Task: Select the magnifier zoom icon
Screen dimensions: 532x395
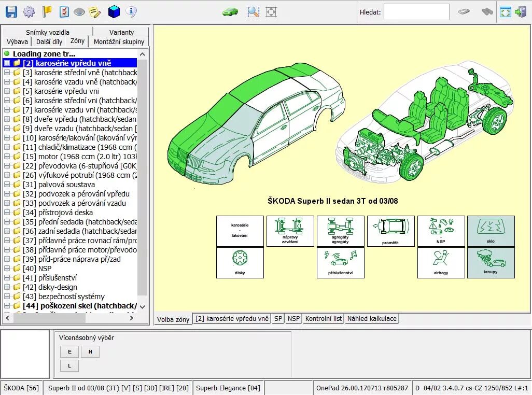Action: pos(253,12)
